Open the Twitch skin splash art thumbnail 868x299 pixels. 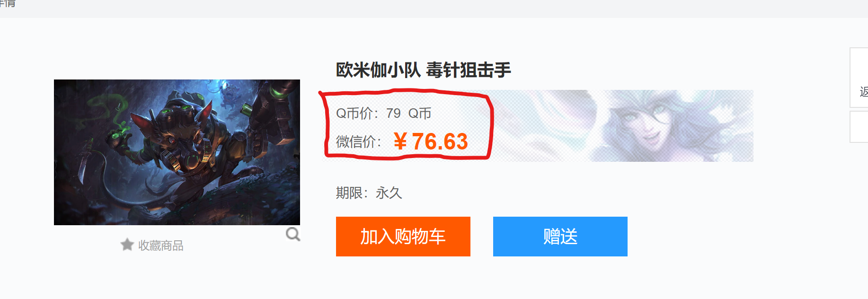[x=177, y=152]
